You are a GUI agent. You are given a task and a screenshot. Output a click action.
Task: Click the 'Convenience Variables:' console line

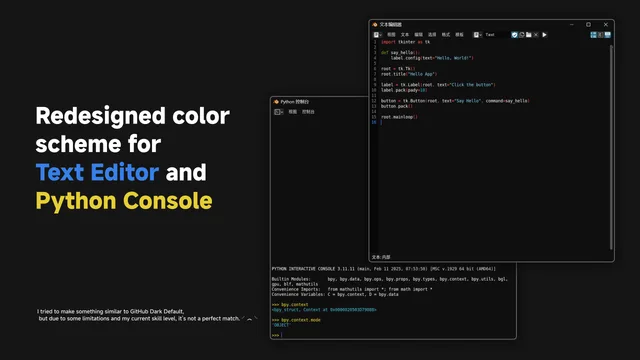pyautogui.click(x=335, y=294)
